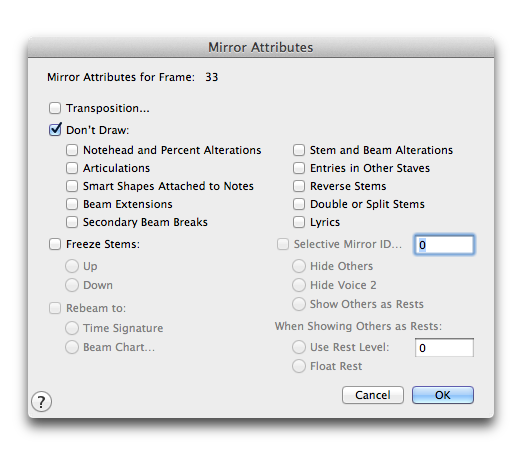Tick the Articulations checkbox
Screen dimensions: 522x454
[x=72, y=168]
